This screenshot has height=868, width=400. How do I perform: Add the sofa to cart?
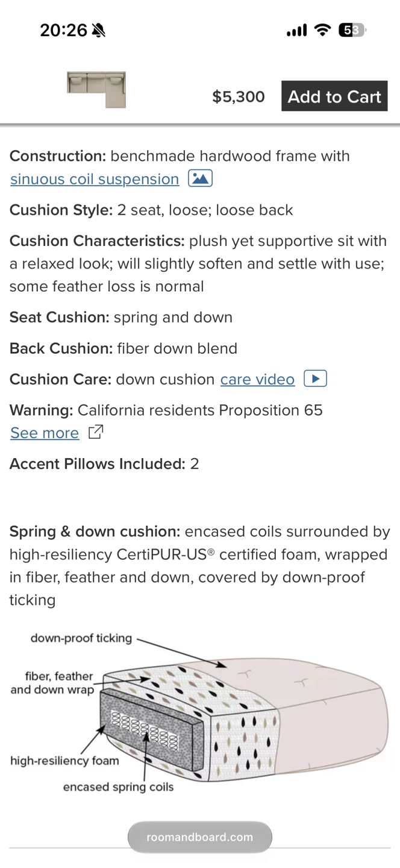(334, 96)
